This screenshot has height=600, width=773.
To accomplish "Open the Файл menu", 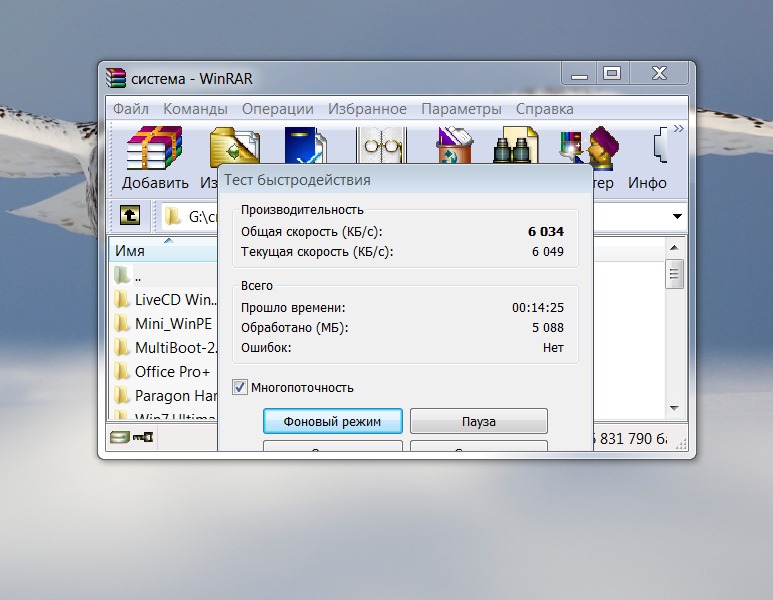I will point(131,109).
